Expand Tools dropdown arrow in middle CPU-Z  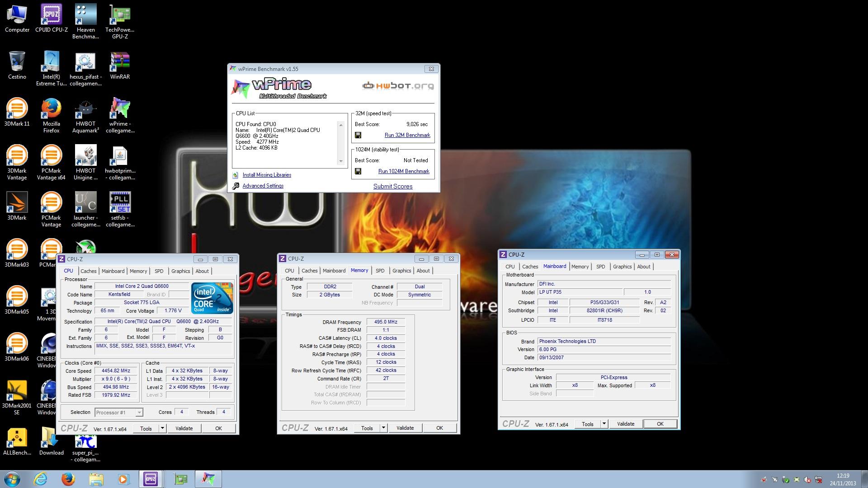coord(383,428)
